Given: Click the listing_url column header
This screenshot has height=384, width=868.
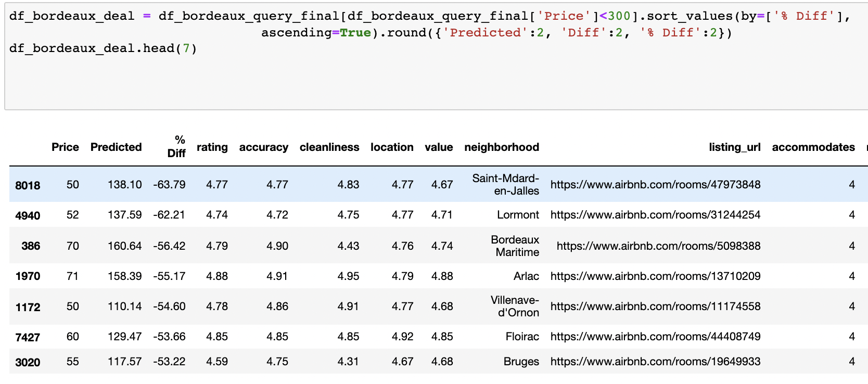Looking at the screenshot, I should pyautogui.click(x=735, y=147).
